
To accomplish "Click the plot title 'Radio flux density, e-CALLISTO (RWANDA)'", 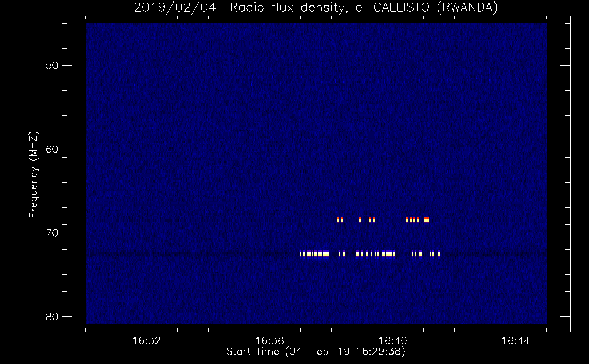I will pos(364,7).
